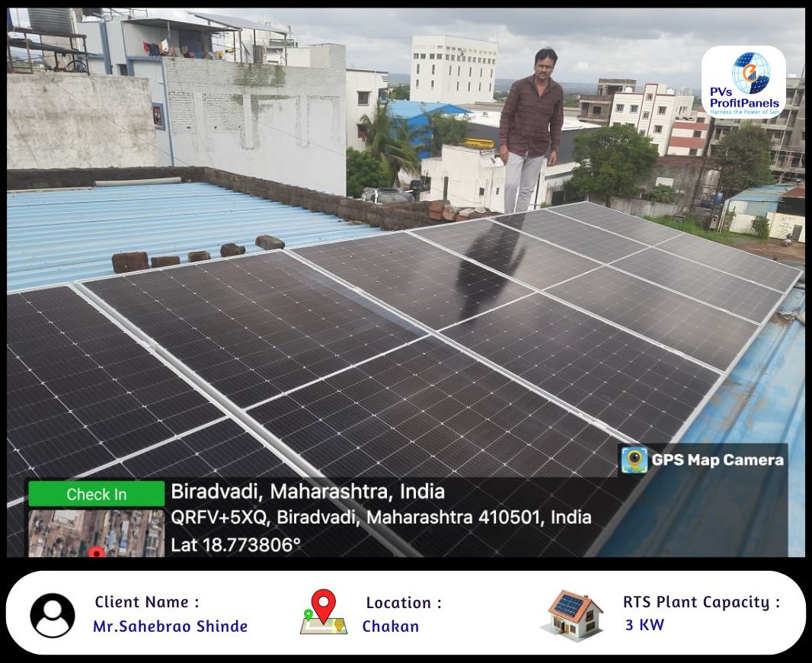This screenshot has height=663, width=812.
Task: Click the "Chakan" location value
Action: coord(390,626)
